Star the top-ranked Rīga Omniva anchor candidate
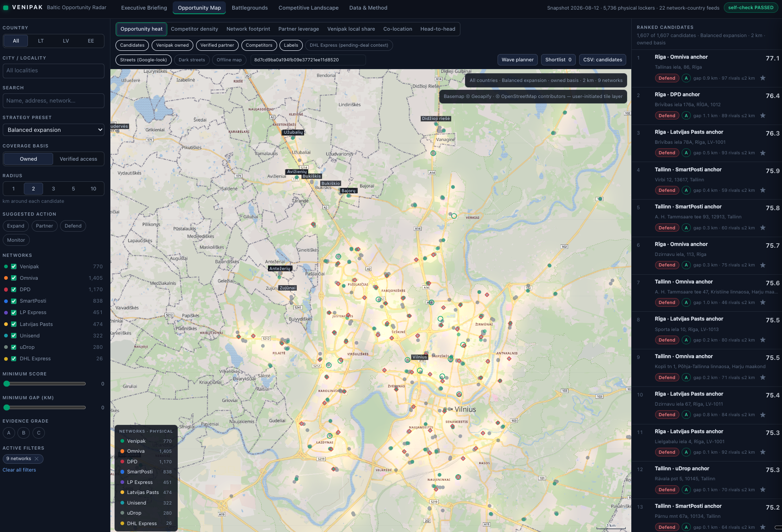The height and width of the screenshot is (532, 782). tap(763, 78)
